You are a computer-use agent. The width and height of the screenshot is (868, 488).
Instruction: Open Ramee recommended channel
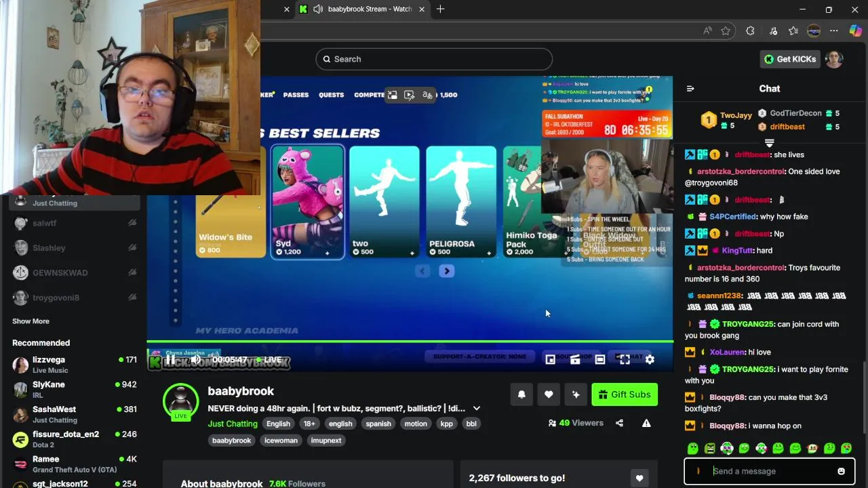(73, 464)
